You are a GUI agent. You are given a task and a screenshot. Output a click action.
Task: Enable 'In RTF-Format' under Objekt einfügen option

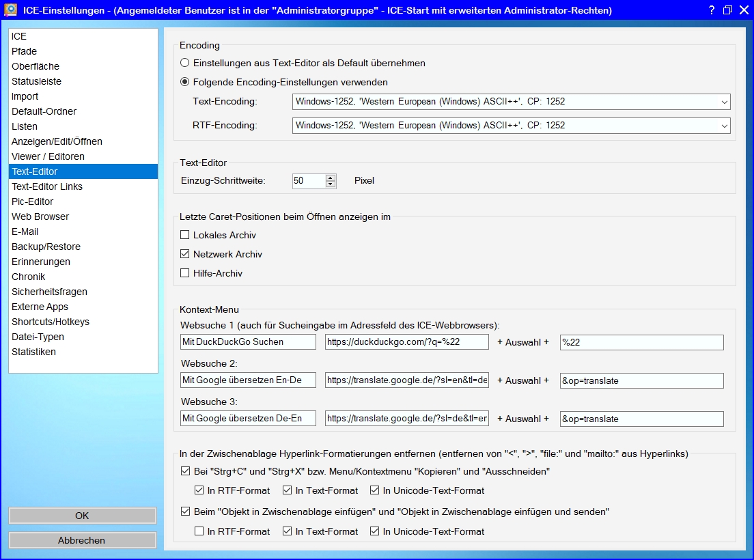tap(199, 531)
